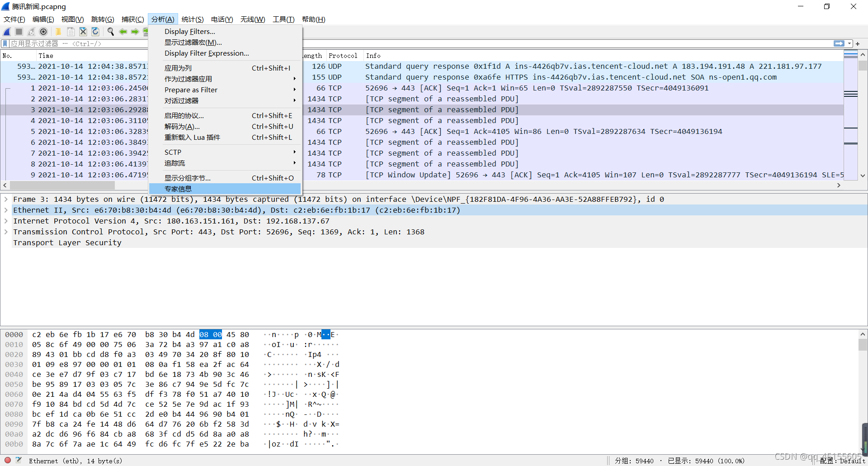Expand the Prepare as Filter submenu
This screenshot has height=466, width=868.
pos(225,90)
